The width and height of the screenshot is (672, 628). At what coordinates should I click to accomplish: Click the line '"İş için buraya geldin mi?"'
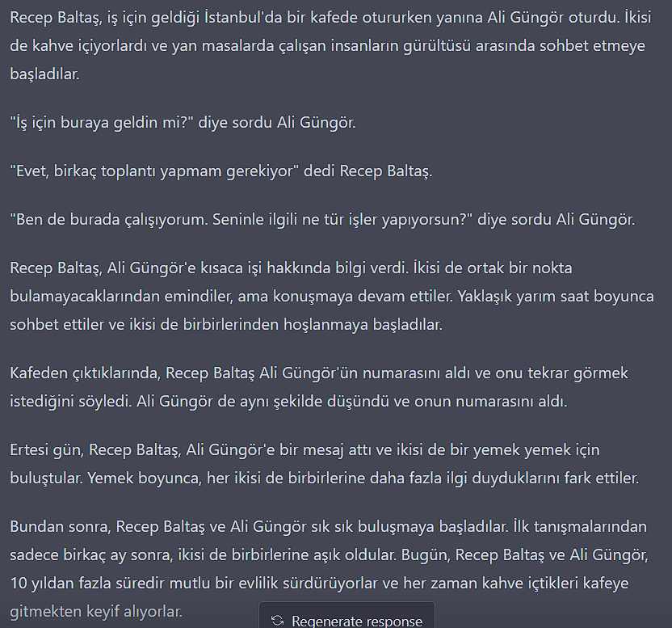click(183, 122)
